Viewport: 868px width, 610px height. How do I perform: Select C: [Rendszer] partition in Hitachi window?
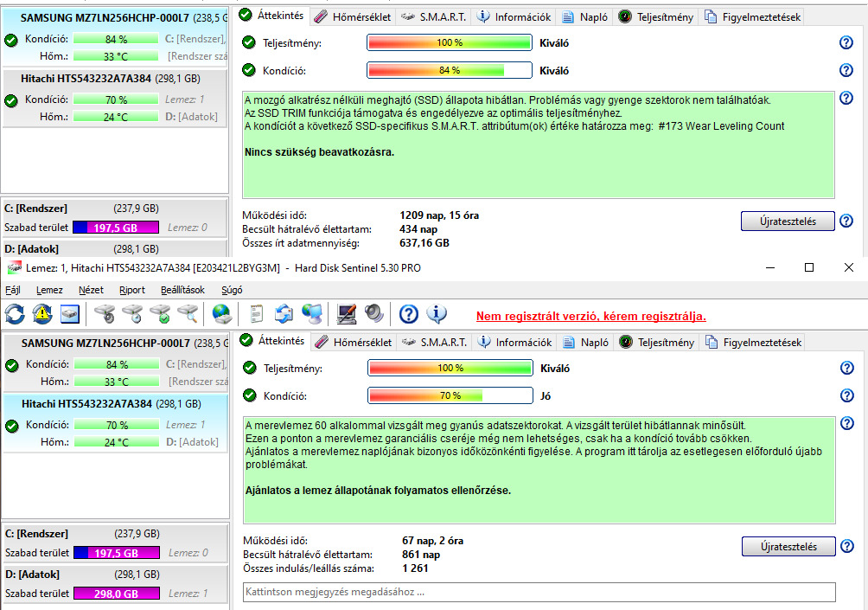click(x=116, y=543)
